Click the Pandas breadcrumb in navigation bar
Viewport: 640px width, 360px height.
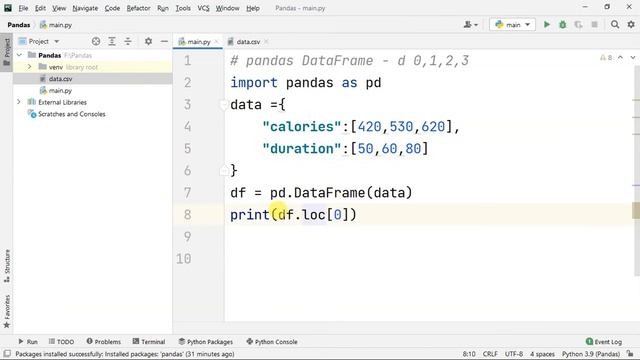point(19,25)
